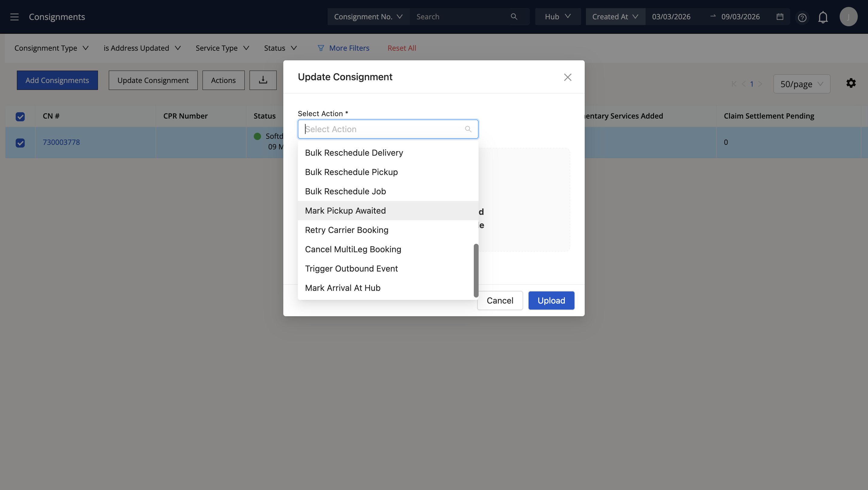Open table settings gear icon
Screen dimensions: 868x490
point(851,83)
